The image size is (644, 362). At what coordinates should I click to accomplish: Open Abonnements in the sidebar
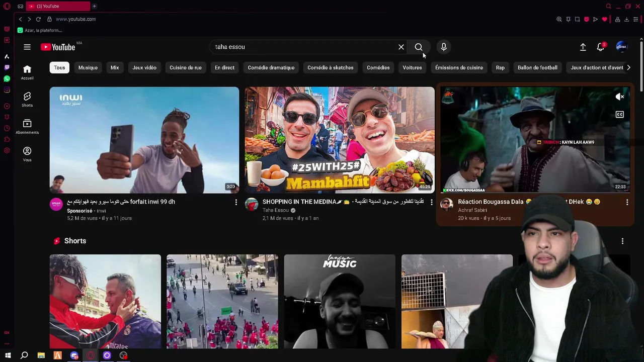[27, 127]
